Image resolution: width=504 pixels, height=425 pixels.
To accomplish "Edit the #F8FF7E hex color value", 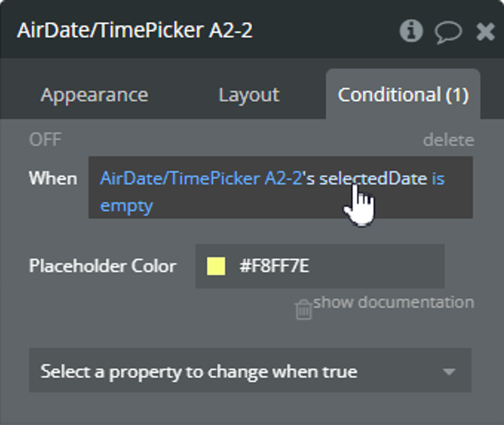I will tap(274, 266).
